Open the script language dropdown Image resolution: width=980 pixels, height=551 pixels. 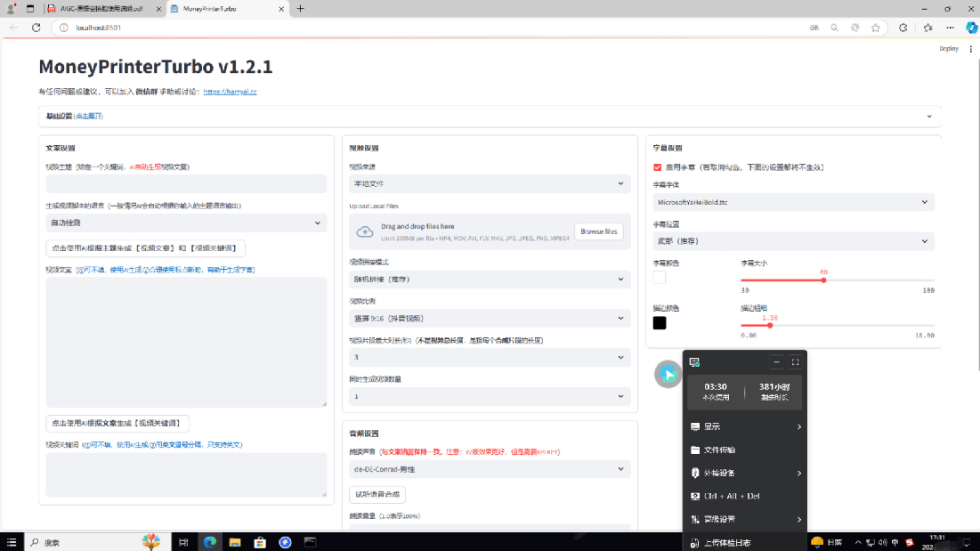pyautogui.click(x=186, y=223)
